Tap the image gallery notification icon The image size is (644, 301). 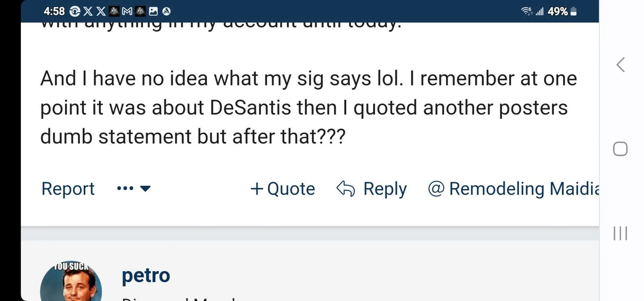153,11
